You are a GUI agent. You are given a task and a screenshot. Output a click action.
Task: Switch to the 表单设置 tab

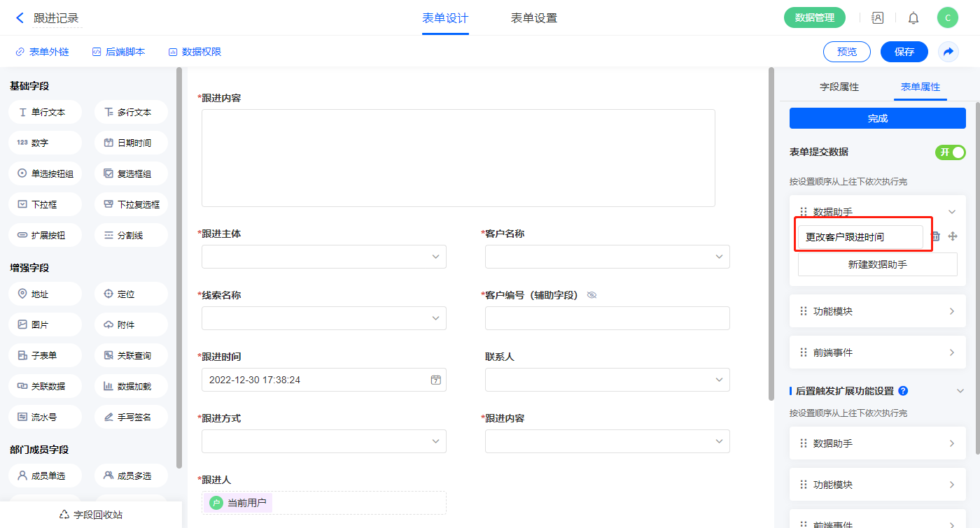click(x=533, y=18)
